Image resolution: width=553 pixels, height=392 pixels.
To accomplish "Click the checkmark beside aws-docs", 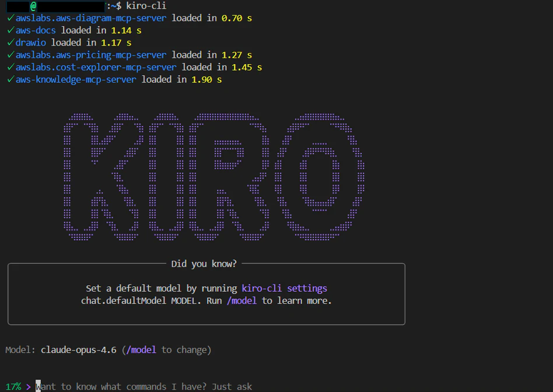I will pyautogui.click(x=10, y=30).
